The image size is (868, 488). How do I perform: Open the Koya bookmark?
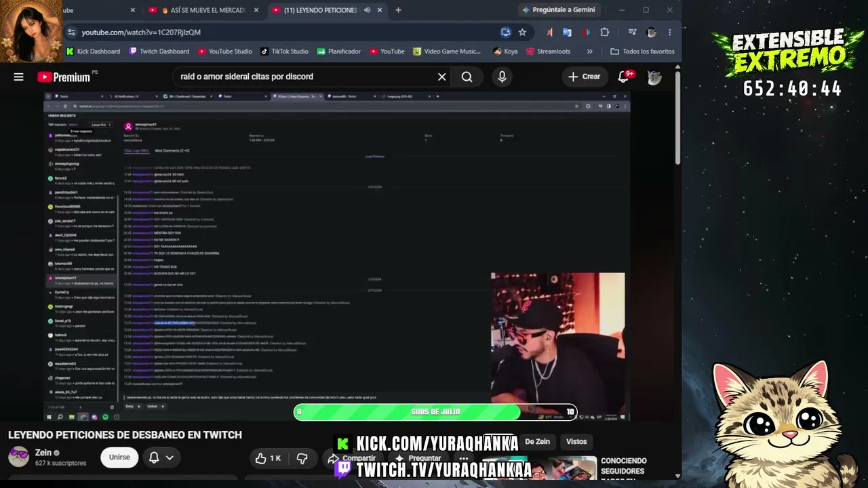(505, 52)
